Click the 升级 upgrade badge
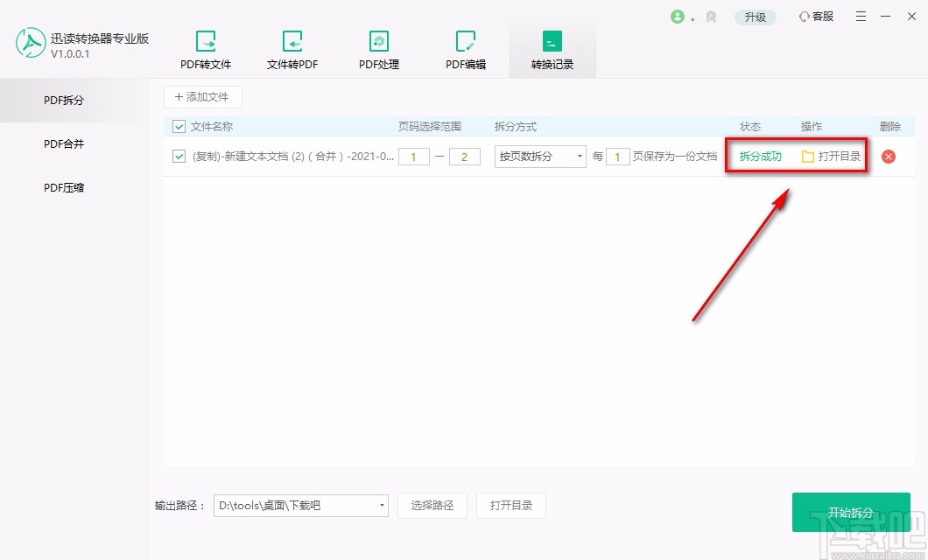Screen dimensions: 928x560 756,16
